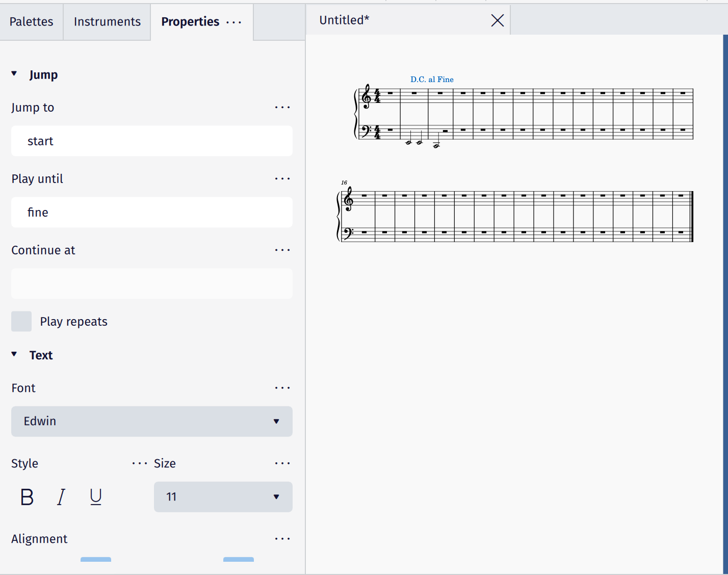Collapse the Jump section
This screenshot has width=728, height=575.
[14, 73]
